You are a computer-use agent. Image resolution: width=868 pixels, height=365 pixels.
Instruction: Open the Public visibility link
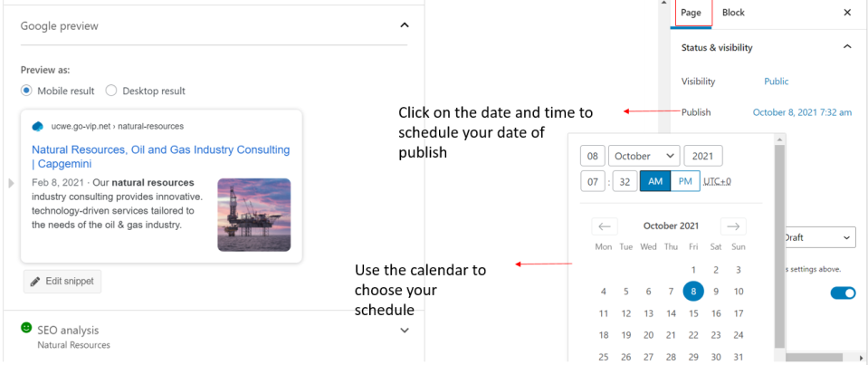[x=776, y=82]
